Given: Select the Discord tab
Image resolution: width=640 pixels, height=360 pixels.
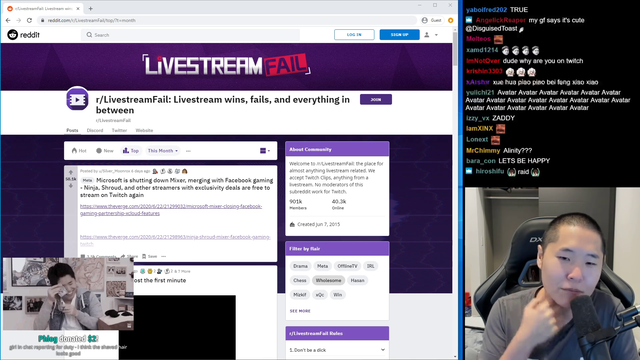Looking at the screenshot, I should point(95,130).
